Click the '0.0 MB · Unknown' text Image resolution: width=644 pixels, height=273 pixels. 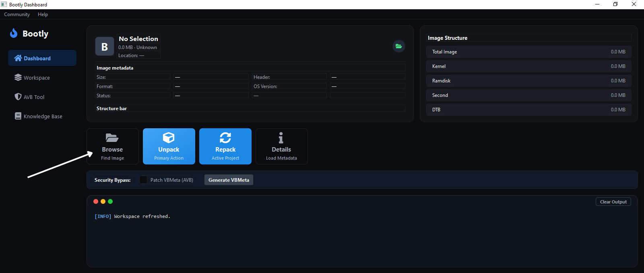[138, 47]
